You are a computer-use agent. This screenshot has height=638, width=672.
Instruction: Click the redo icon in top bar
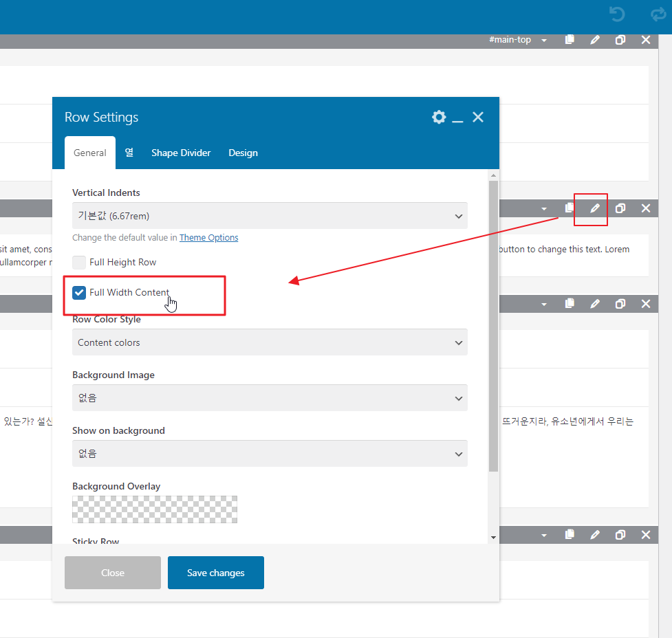pyautogui.click(x=658, y=14)
